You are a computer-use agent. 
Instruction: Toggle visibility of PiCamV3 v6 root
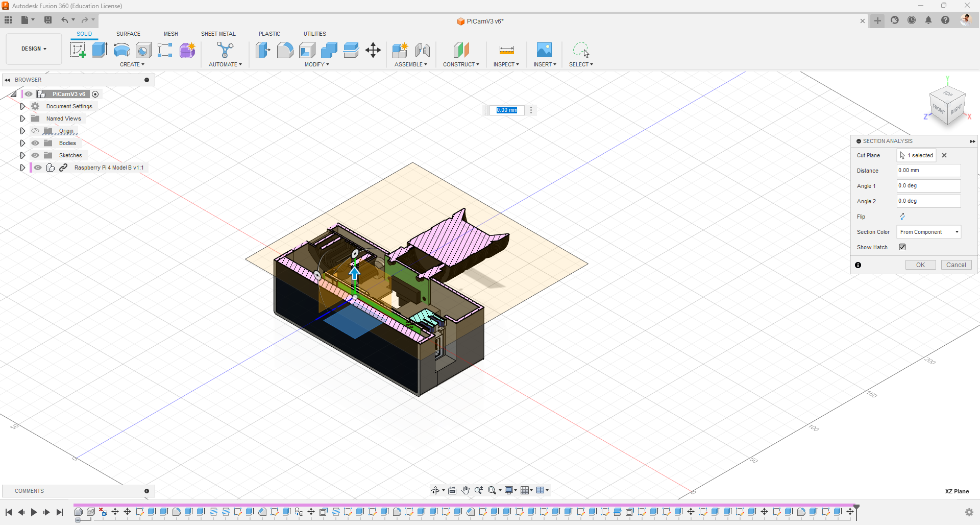[29, 94]
